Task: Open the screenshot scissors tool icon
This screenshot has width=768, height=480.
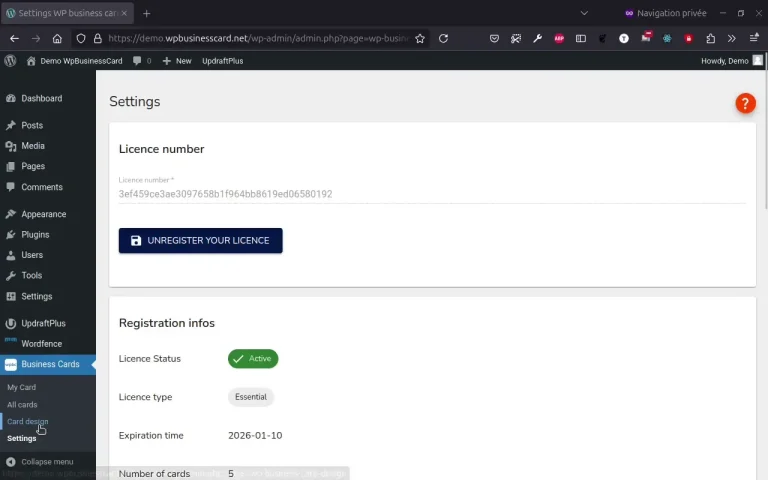Action: pos(516,39)
